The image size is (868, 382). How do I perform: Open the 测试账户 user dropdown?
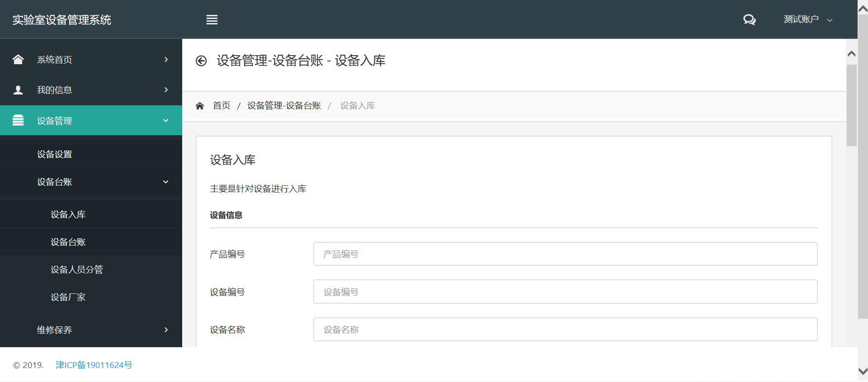click(807, 19)
